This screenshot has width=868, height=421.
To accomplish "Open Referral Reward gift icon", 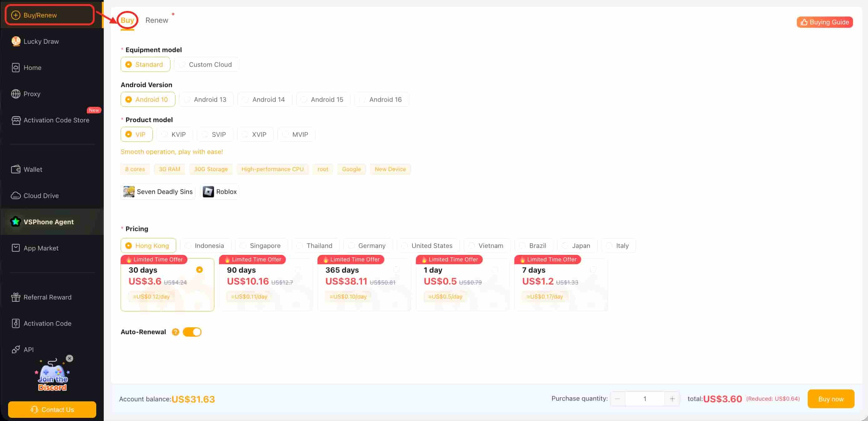I will 16,297.
